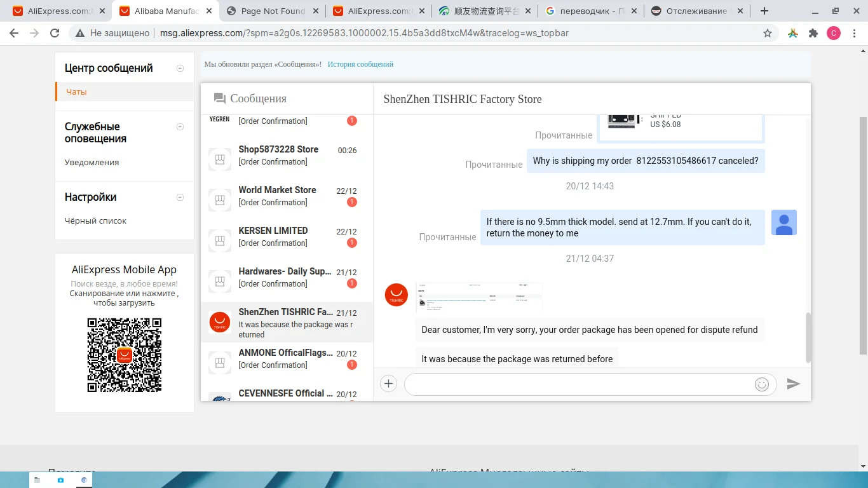Close the Alibaba Manufac tab

209,11
